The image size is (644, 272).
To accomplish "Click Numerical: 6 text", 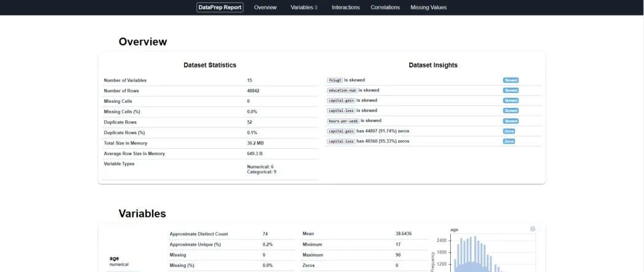I will [261, 167].
